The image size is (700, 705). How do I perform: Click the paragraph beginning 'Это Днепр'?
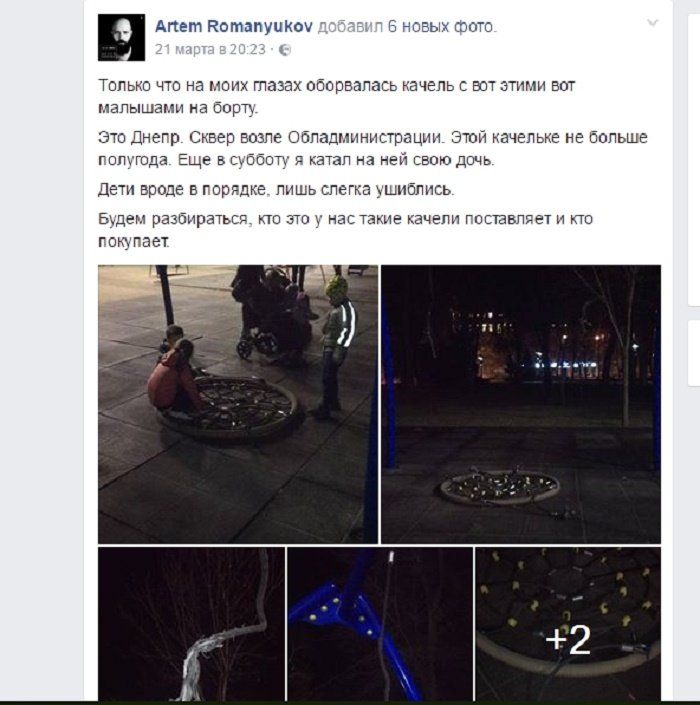point(373,148)
